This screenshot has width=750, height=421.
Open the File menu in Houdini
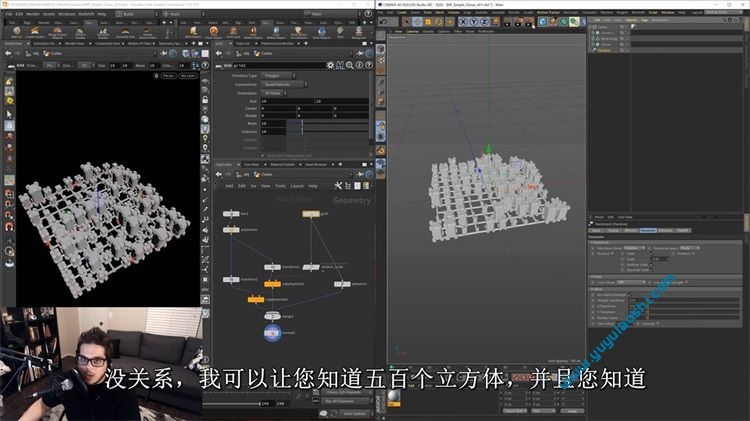(x=9, y=14)
